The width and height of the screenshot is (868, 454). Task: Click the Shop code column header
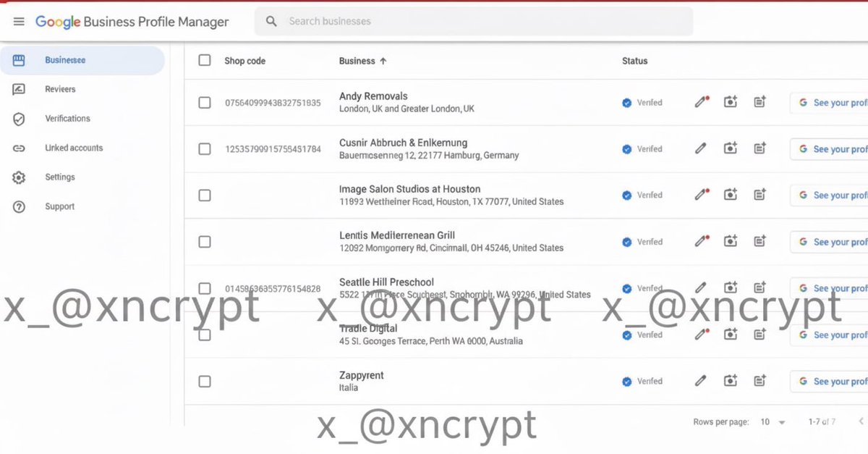click(244, 62)
